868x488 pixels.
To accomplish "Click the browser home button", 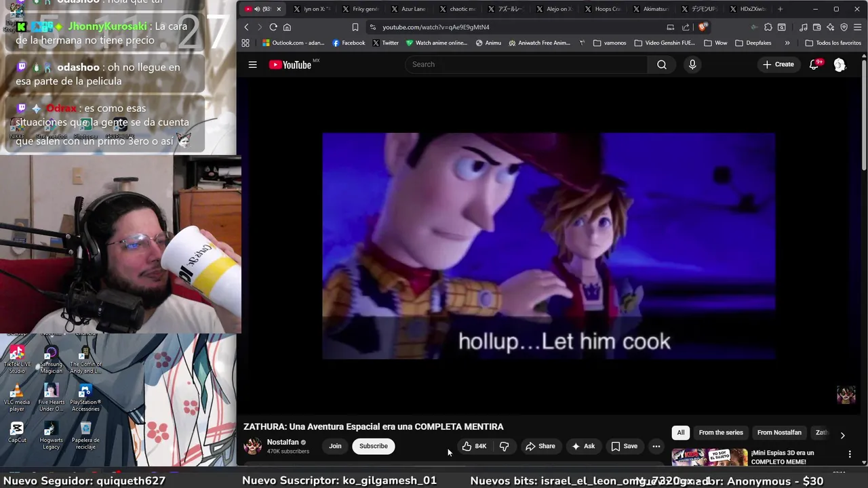I will (x=287, y=27).
